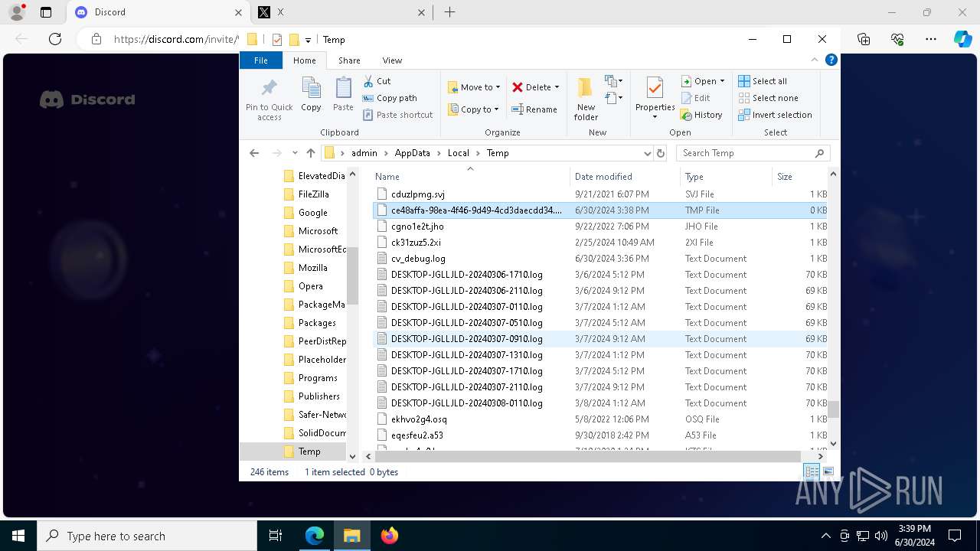Open Task View on taskbar
This screenshot has width=980, height=551.
[x=276, y=536]
